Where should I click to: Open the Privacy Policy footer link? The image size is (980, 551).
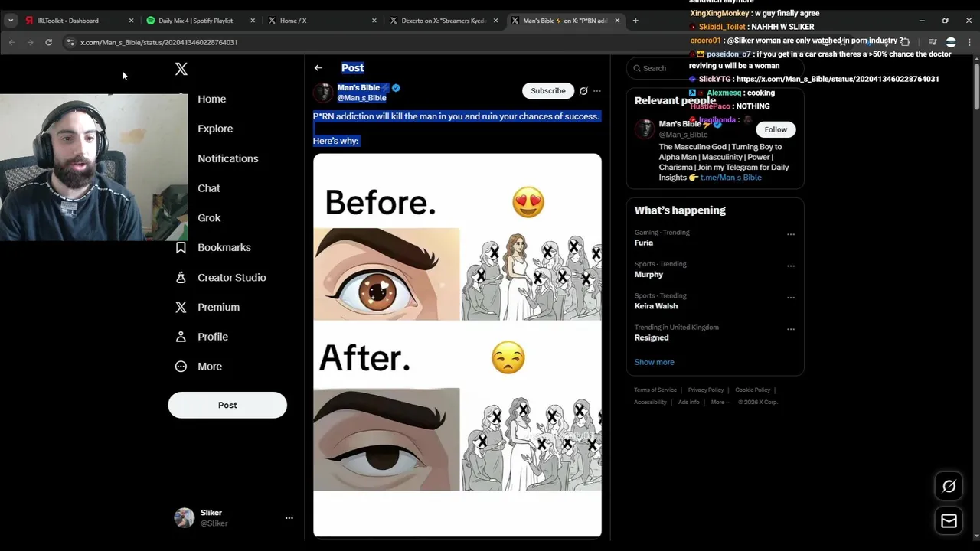point(706,390)
